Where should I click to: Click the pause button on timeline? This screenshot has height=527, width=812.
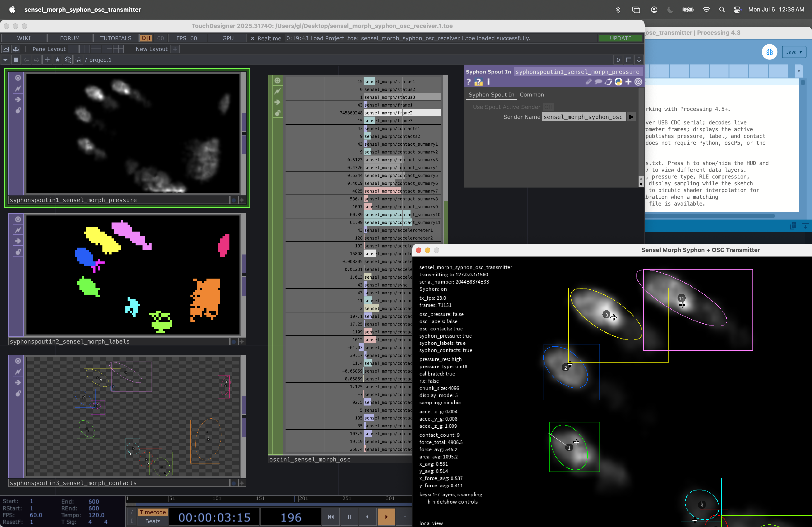tap(349, 517)
